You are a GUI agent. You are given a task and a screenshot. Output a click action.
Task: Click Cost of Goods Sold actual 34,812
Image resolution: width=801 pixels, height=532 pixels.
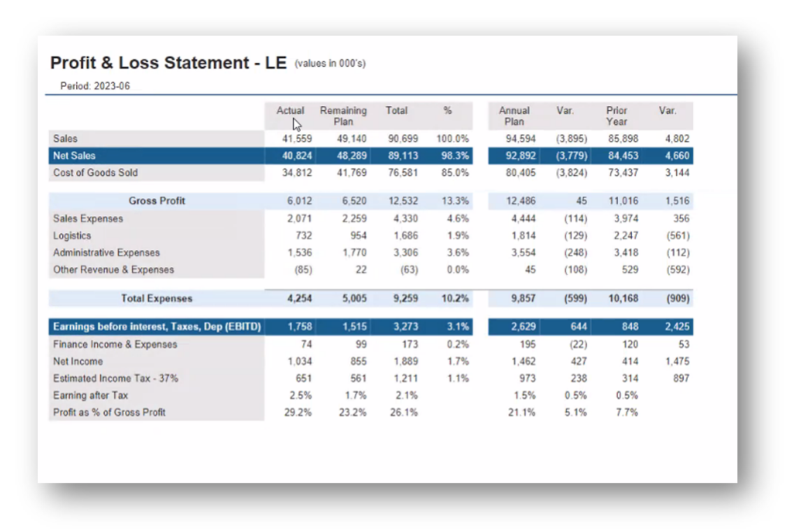[x=297, y=173]
